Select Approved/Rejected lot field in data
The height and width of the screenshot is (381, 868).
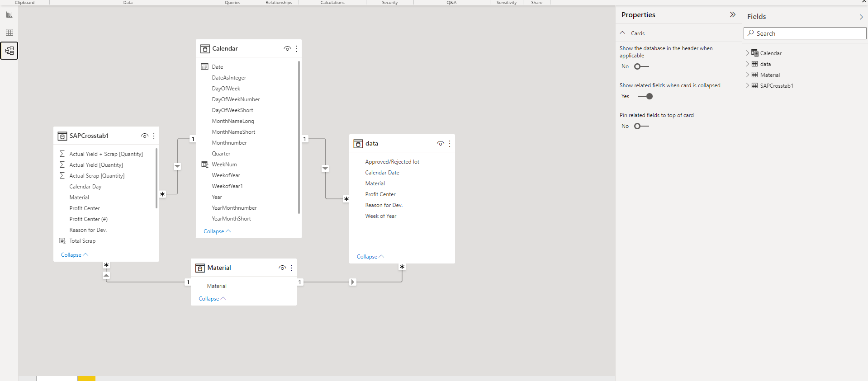pos(392,162)
